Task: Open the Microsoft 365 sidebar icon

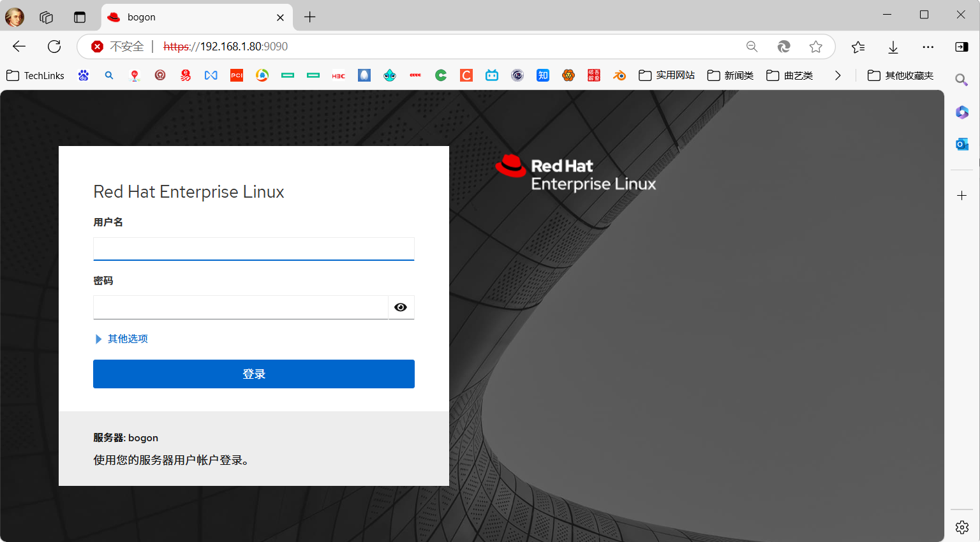Action: tap(962, 112)
